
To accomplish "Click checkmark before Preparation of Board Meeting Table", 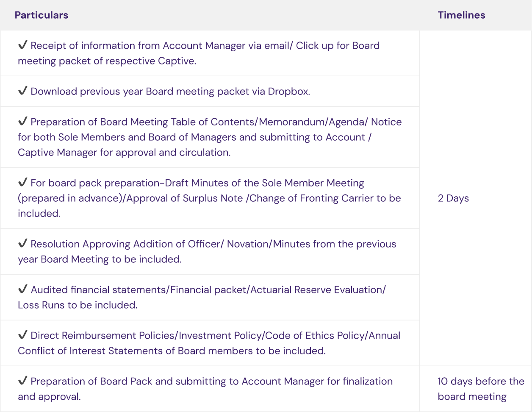I will pyautogui.click(x=22, y=121).
